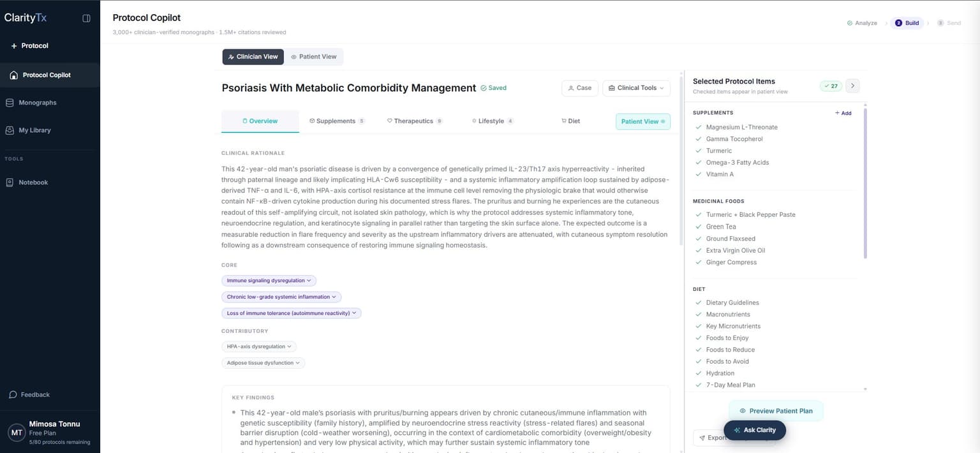This screenshot has width=980, height=453.
Task: Add a new supplement item
Action: pos(843,113)
